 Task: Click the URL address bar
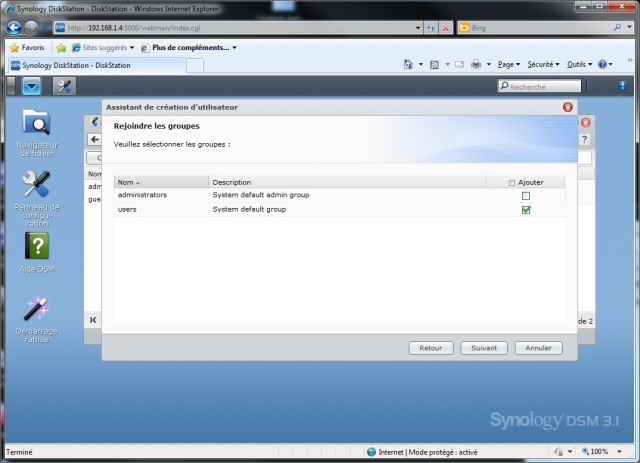coord(239,28)
